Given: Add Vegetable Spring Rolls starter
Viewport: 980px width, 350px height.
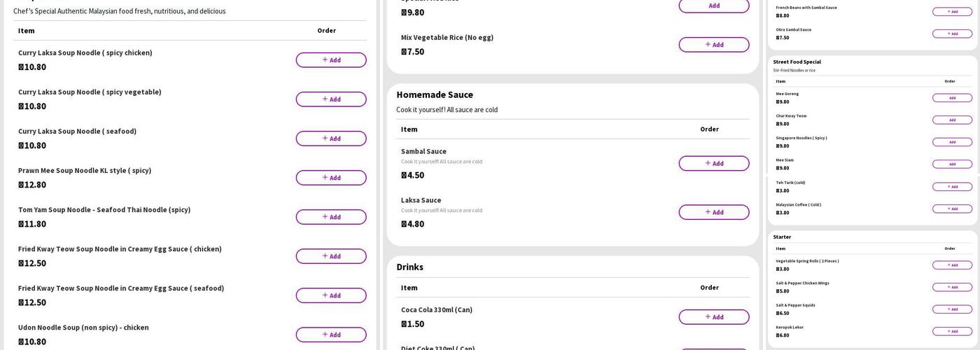Looking at the screenshot, I should (952, 265).
